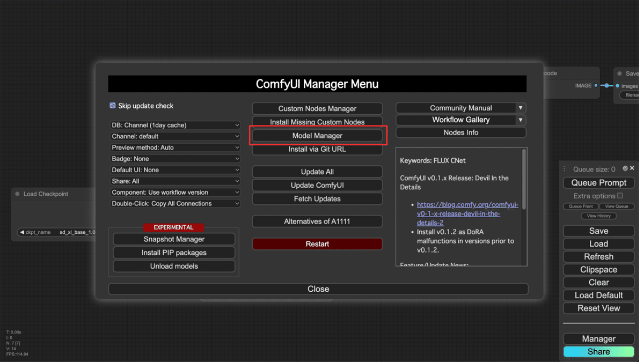Collapse the Load Checkpoint node dot

[17, 194]
